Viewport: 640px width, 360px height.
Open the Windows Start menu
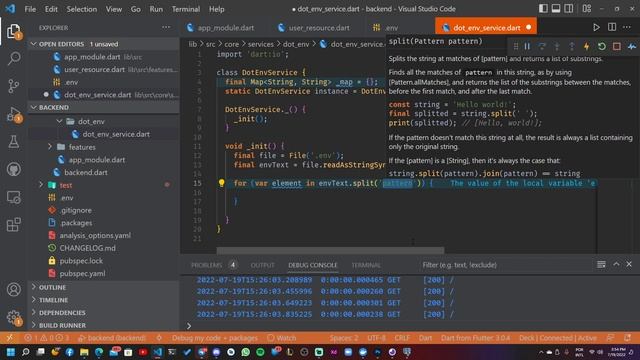[x=11, y=352]
